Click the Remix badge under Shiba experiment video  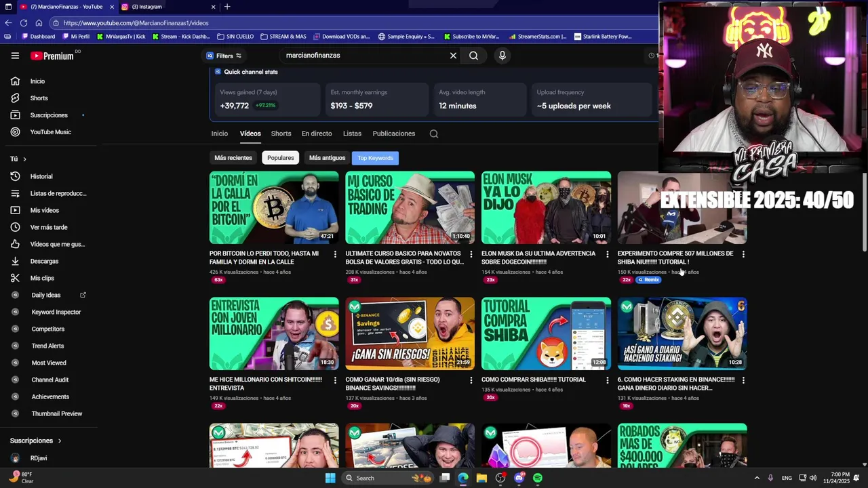[x=648, y=280]
